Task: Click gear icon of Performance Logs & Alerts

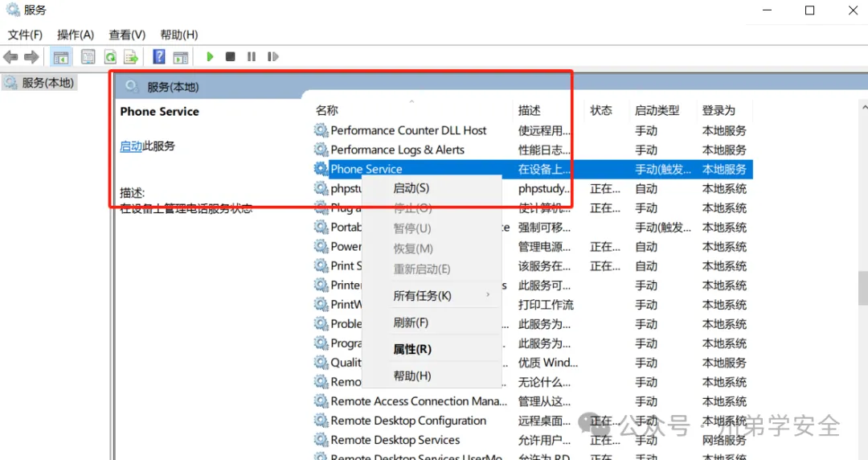Action: coord(321,150)
